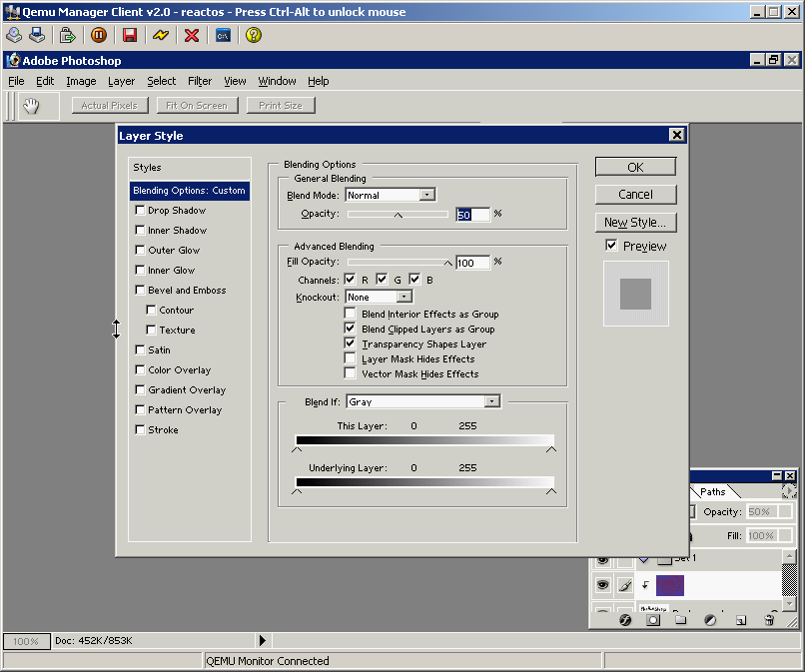Click the red floppy disk save icon

pyautogui.click(x=129, y=35)
